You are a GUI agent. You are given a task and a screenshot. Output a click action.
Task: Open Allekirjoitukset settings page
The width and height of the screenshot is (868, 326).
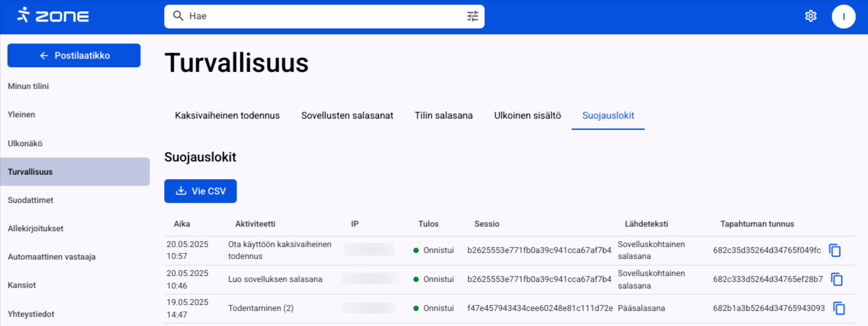[x=36, y=229]
